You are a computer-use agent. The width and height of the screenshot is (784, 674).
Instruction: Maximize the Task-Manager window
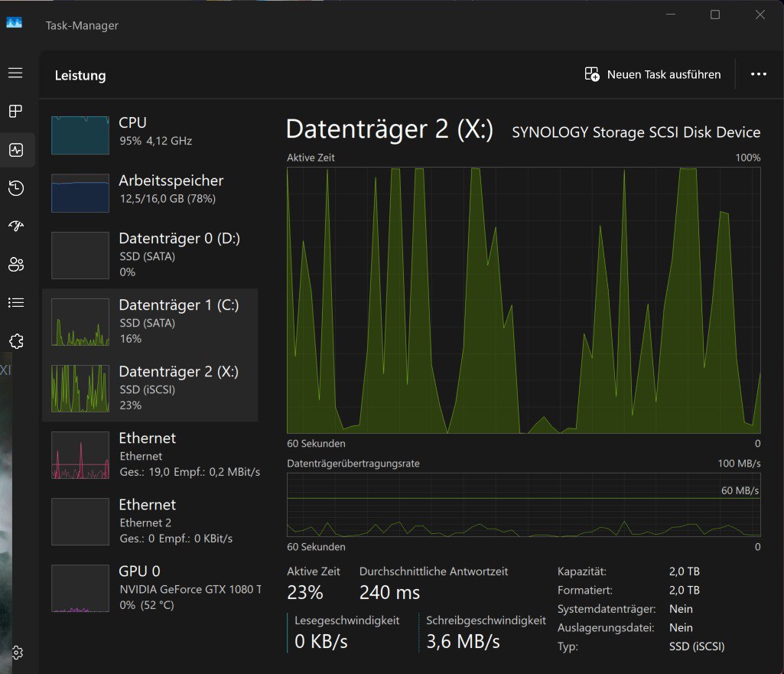[715, 15]
